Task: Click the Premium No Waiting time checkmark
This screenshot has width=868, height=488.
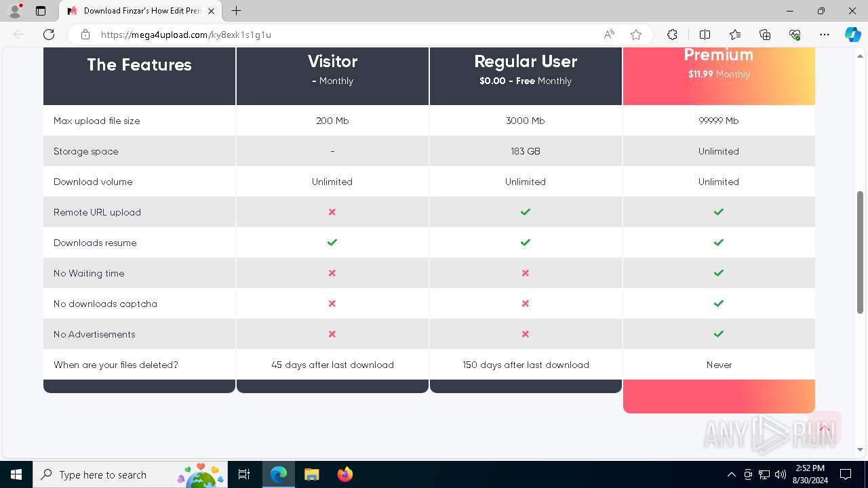Action: click(x=719, y=273)
